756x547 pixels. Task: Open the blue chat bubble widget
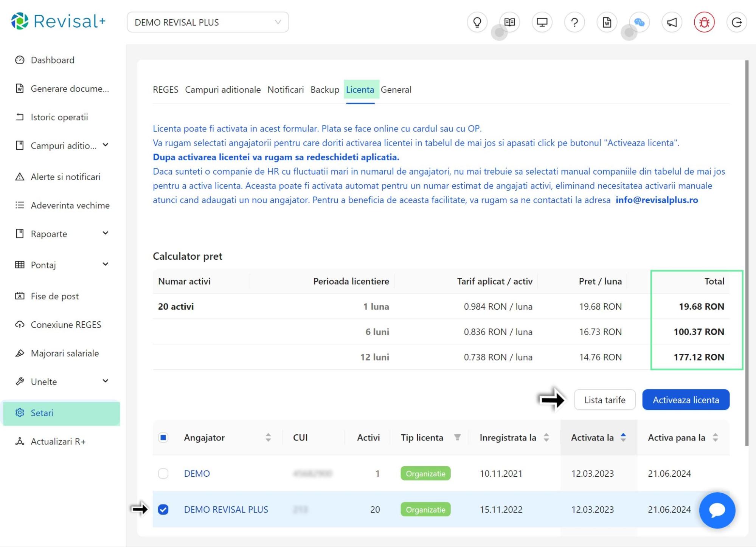(717, 510)
